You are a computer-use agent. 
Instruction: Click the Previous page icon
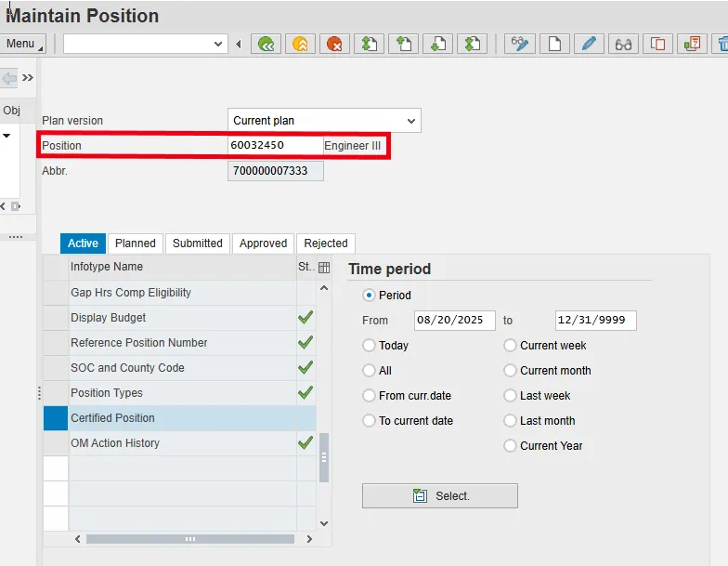403,45
